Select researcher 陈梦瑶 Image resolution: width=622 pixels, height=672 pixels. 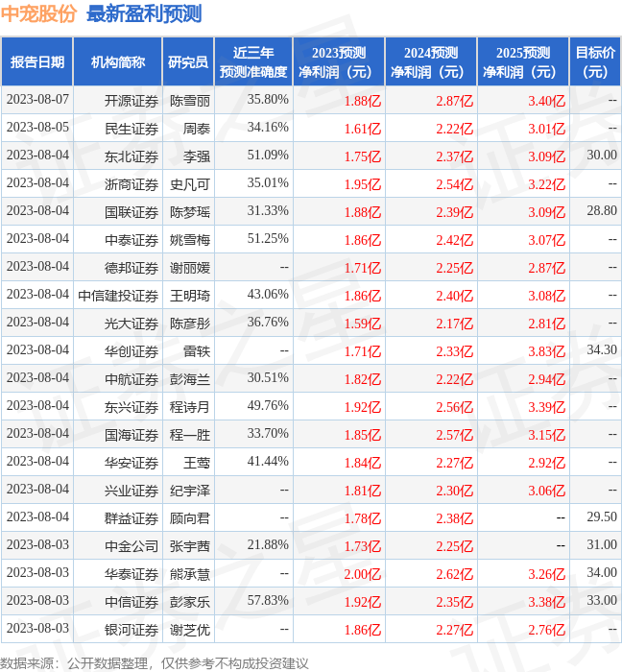click(x=190, y=212)
